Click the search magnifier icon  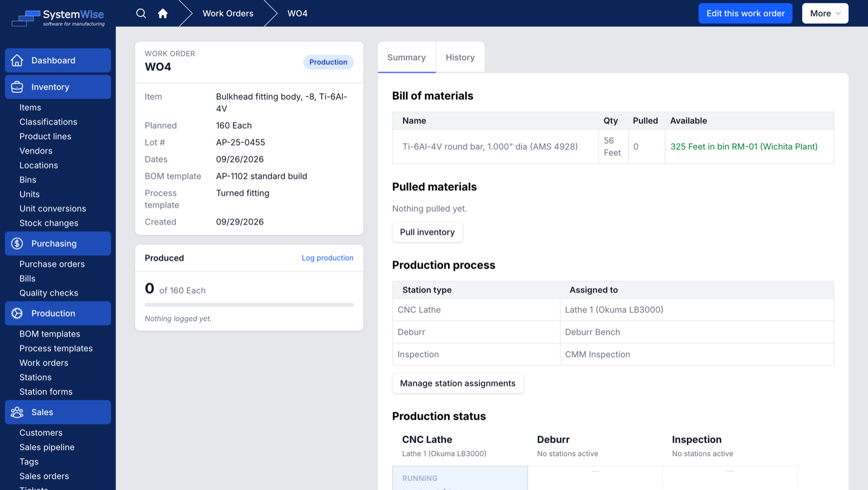141,14
